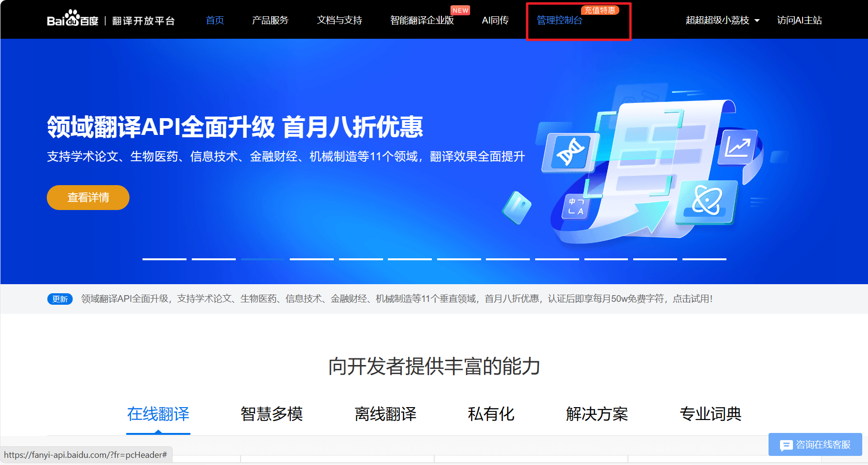
Task: Open the online customer service chat icon
Action: coord(786,445)
